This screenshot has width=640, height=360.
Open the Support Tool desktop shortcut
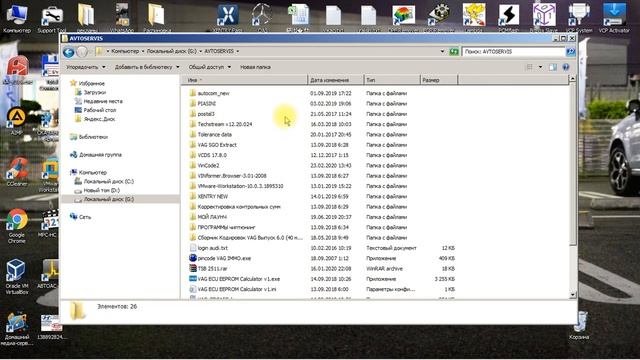pyautogui.click(x=51, y=18)
